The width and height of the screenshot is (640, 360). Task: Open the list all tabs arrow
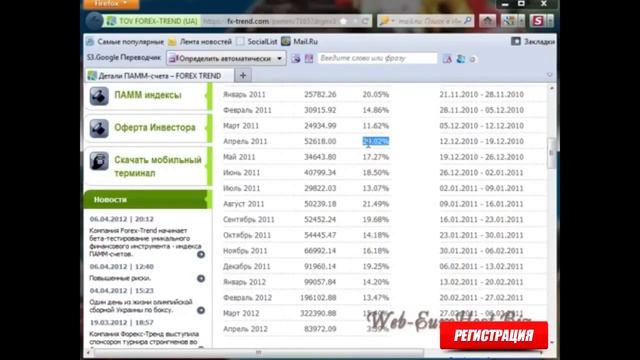[x=549, y=75]
